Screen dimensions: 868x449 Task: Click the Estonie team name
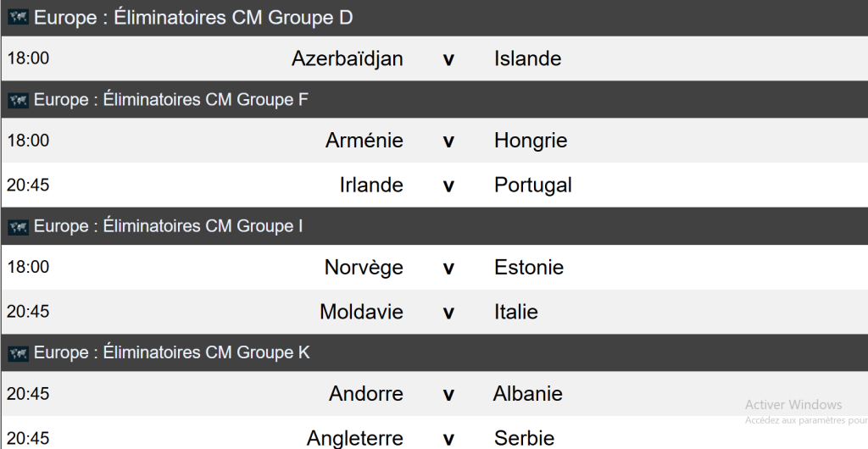click(x=528, y=268)
